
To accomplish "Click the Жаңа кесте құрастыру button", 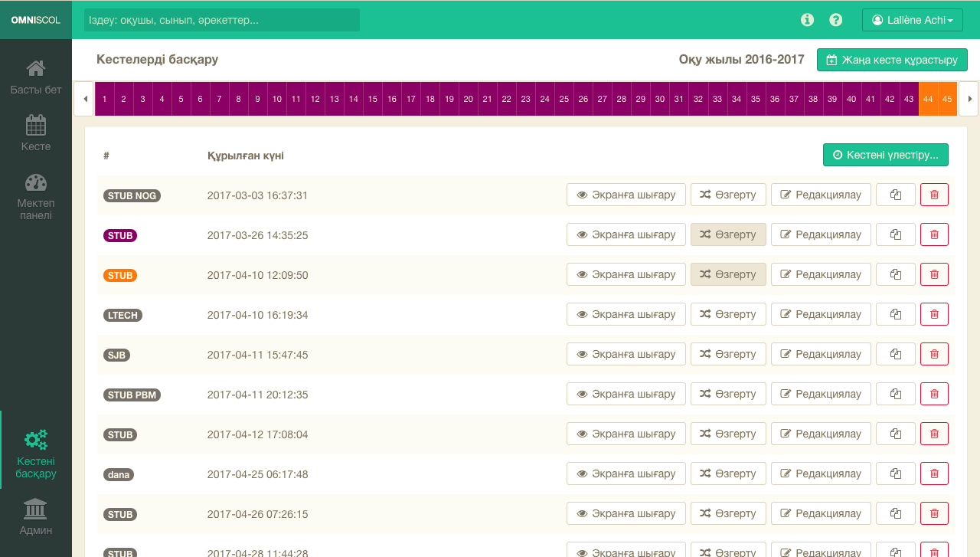I will click(892, 60).
